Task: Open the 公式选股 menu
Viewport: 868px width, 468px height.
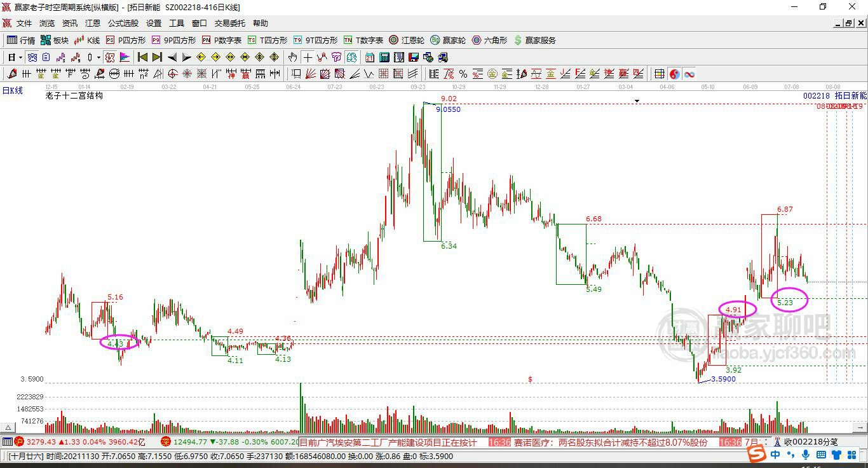Action: click(123, 24)
